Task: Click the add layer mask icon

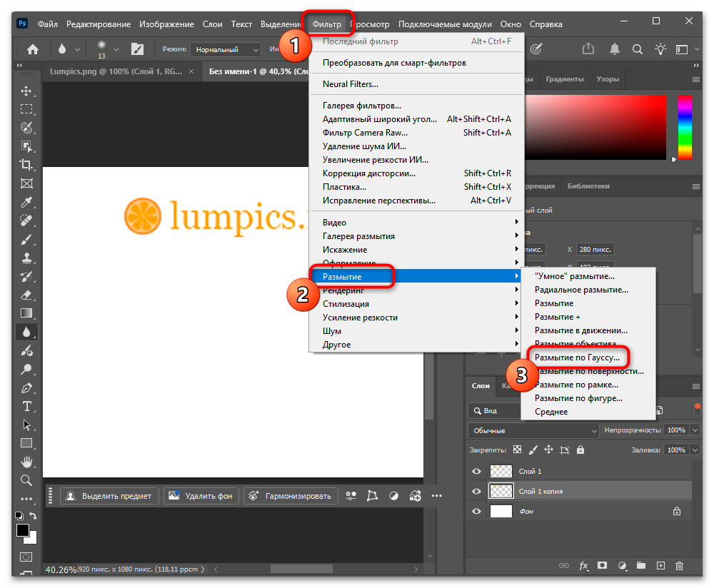Action: point(603,566)
